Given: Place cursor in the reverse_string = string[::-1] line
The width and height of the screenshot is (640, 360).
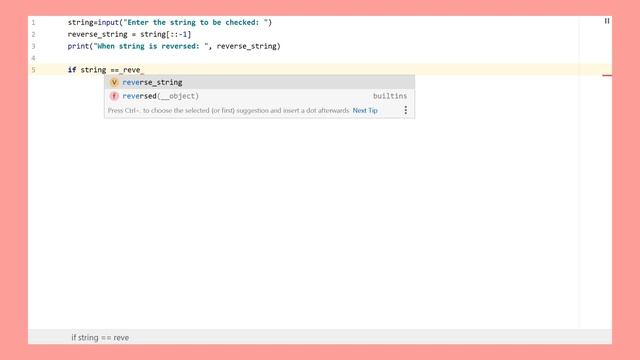Looking at the screenshot, I should point(129,34).
